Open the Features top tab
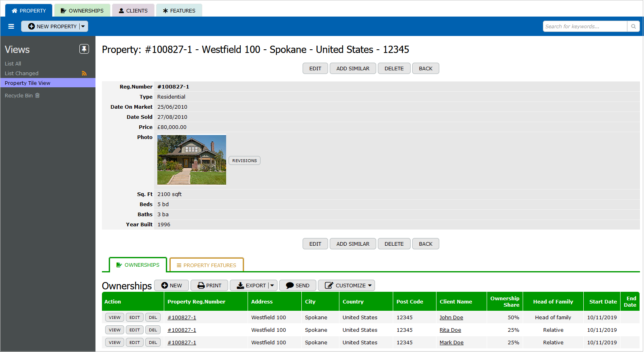Viewport: 644px width, 352px height. tap(179, 11)
